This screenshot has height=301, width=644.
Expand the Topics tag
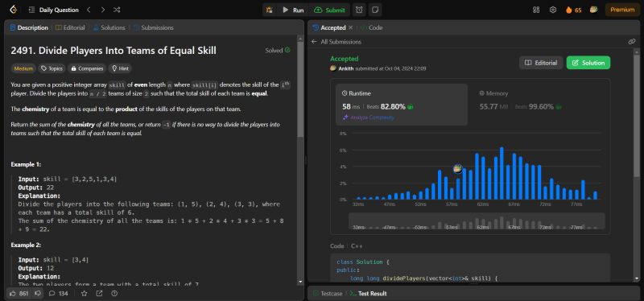coord(52,68)
